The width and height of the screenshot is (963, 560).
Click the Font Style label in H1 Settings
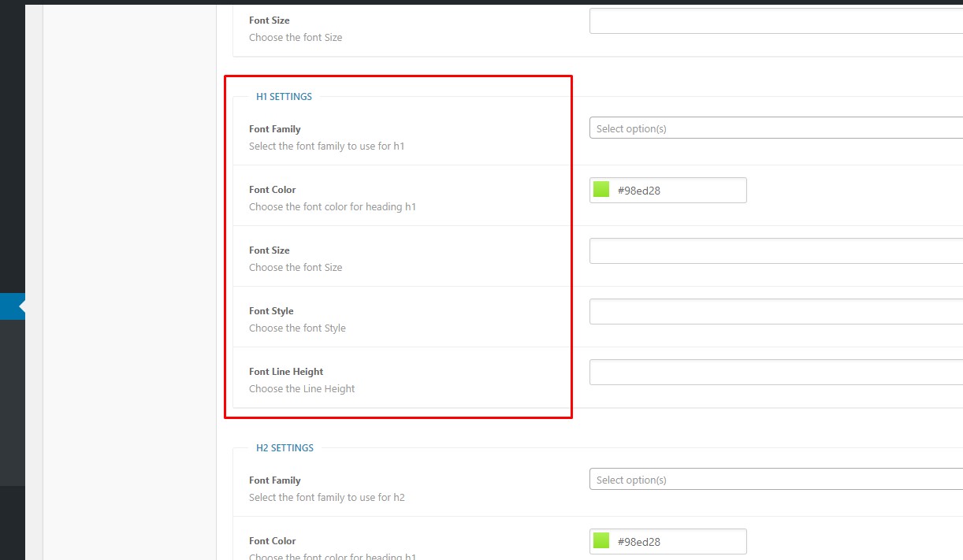[271, 311]
